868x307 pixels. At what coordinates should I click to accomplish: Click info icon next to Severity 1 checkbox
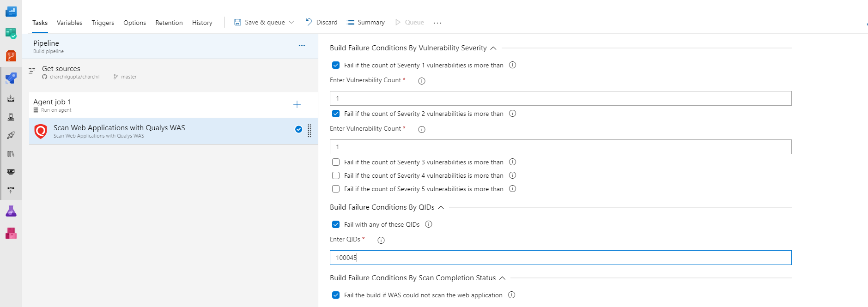click(512, 65)
